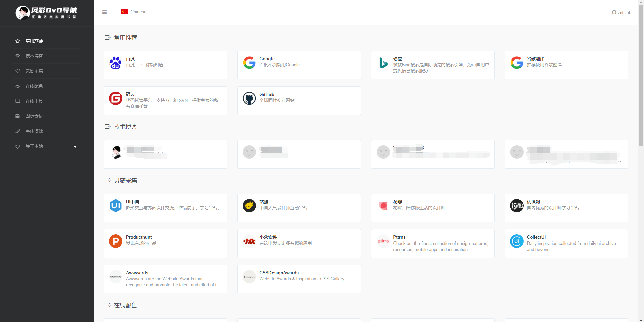Open the hamburger menu to collapse sidebar
The image size is (644, 322).
coord(104,12)
